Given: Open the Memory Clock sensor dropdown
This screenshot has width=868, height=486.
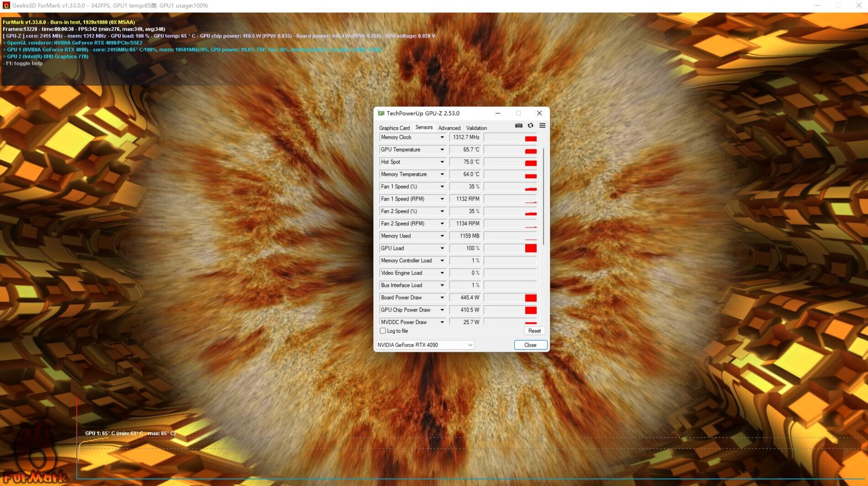Looking at the screenshot, I should [442, 137].
